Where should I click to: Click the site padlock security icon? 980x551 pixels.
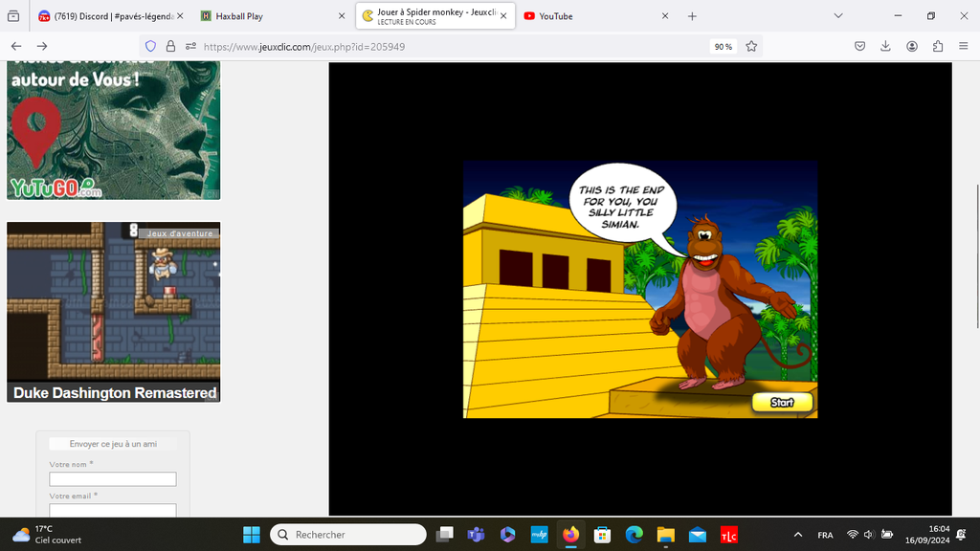(x=170, y=46)
